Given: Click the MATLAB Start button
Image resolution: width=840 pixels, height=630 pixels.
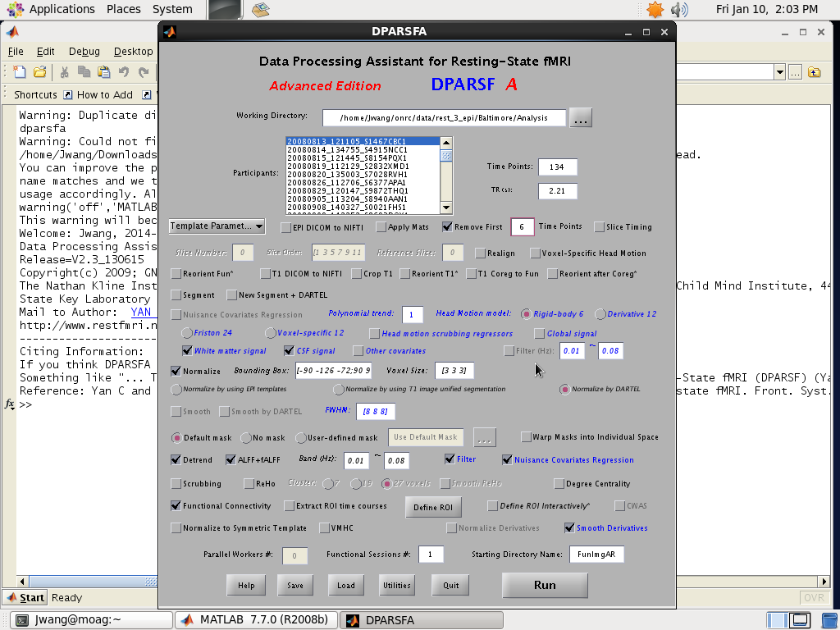Looking at the screenshot, I should coord(25,598).
